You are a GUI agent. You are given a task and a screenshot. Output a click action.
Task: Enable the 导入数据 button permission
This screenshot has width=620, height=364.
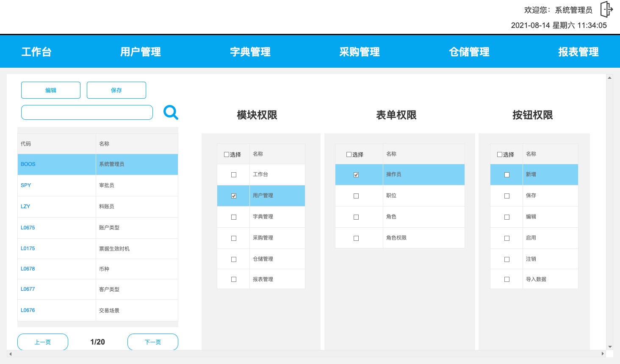(x=507, y=279)
